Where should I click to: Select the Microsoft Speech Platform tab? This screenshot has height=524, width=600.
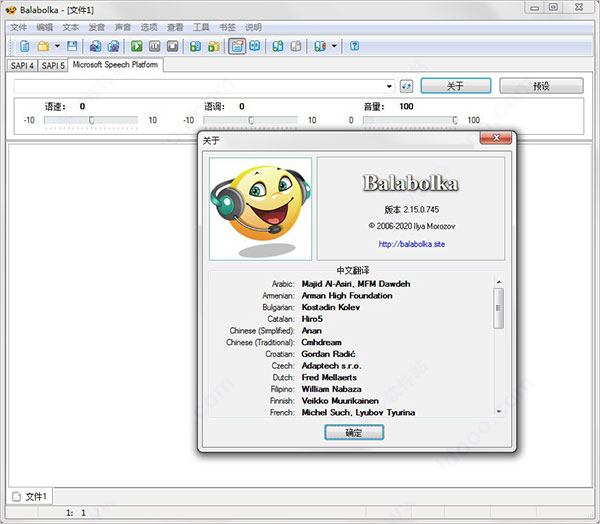pos(115,65)
